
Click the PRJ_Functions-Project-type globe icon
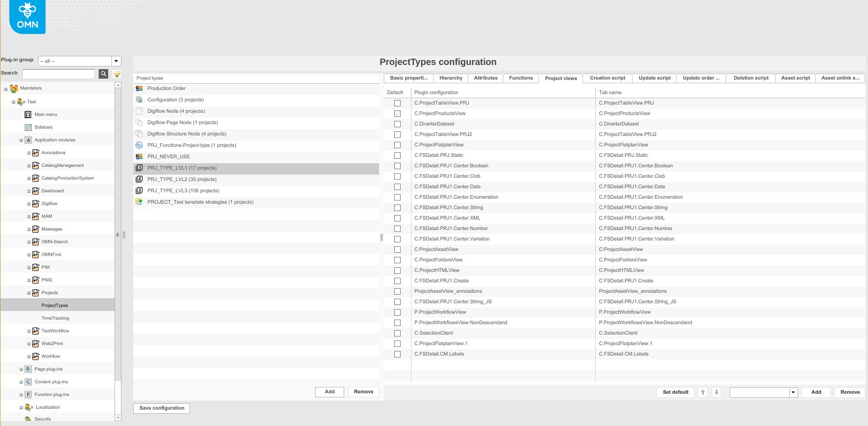(139, 145)
